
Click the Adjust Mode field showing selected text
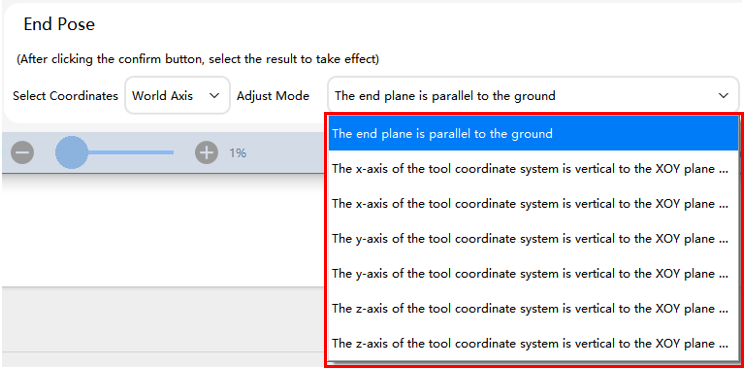[533, 96]
